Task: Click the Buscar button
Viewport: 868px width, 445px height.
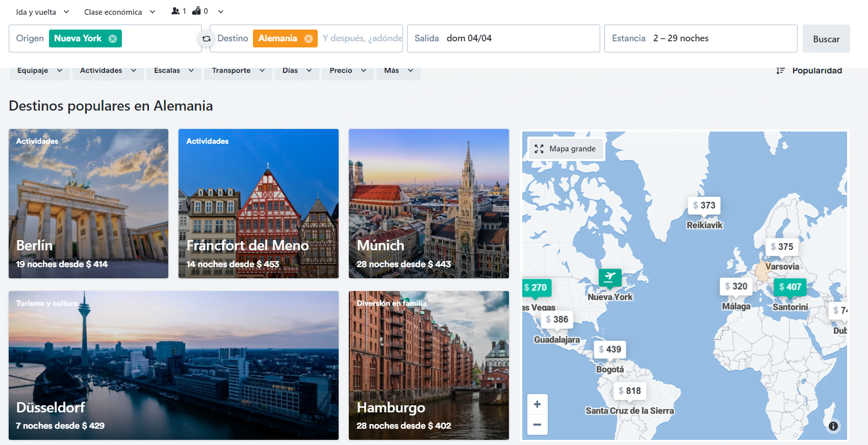Action: [x=826, y=39]
